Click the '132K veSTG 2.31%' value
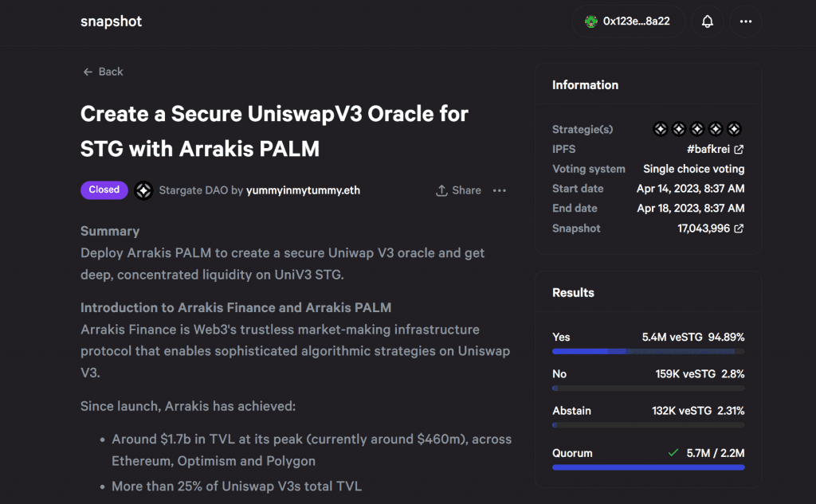Image resolution: width=816 pixels, height=504 pixels. point(698,411)
